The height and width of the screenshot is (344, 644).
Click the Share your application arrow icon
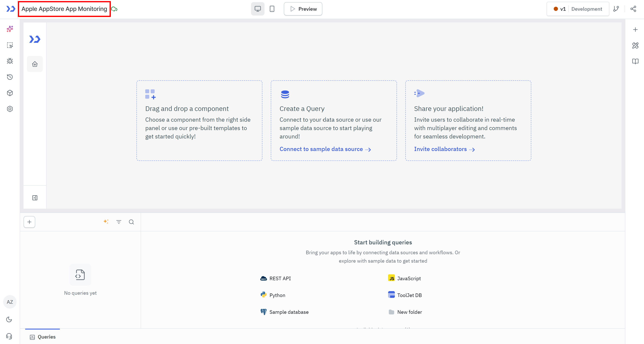point(419,93)
